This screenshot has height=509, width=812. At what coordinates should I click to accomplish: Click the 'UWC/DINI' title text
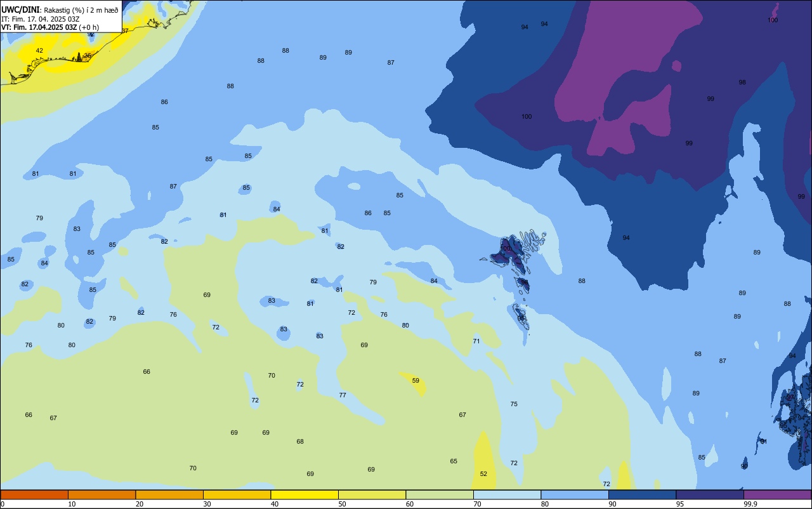coord(20,10)
